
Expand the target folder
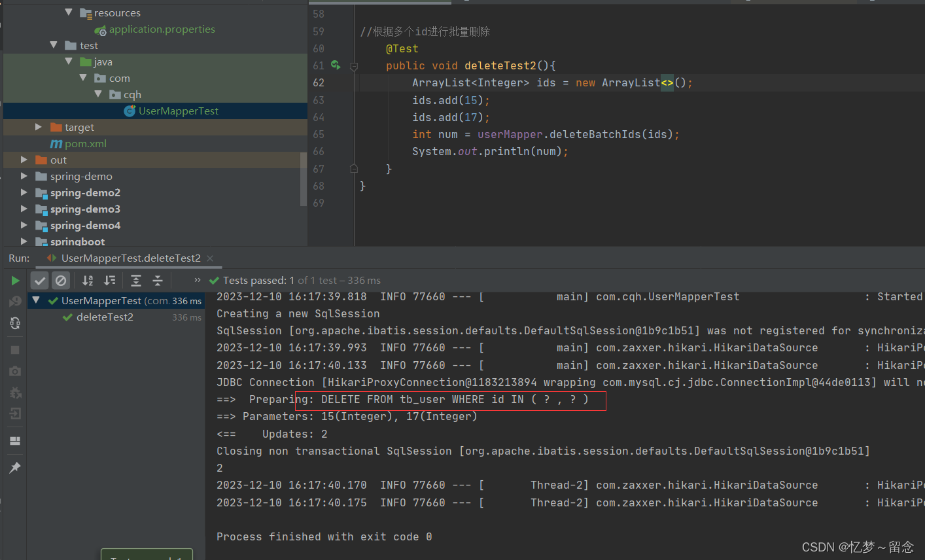pyautogui.click(x=37, y=127)
